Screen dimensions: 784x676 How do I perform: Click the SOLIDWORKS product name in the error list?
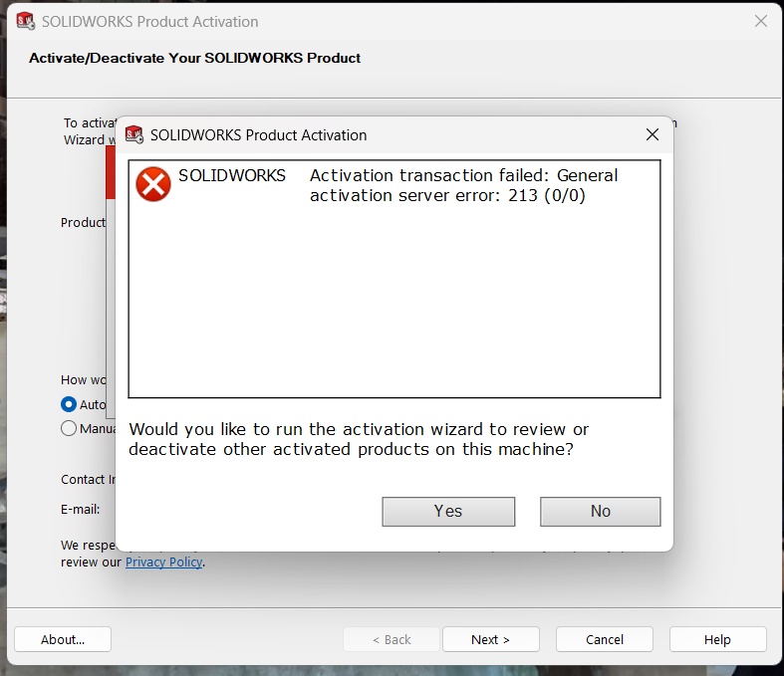(x=232, y=175)
